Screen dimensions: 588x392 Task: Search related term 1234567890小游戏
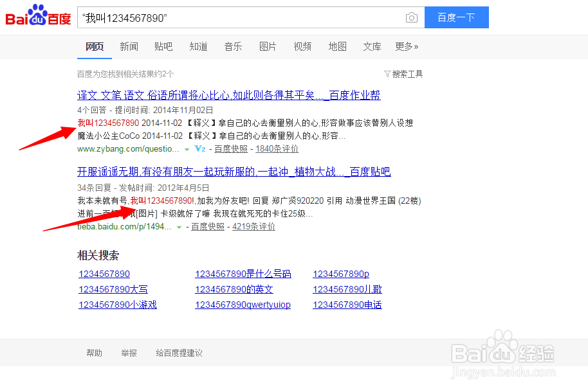118,305
